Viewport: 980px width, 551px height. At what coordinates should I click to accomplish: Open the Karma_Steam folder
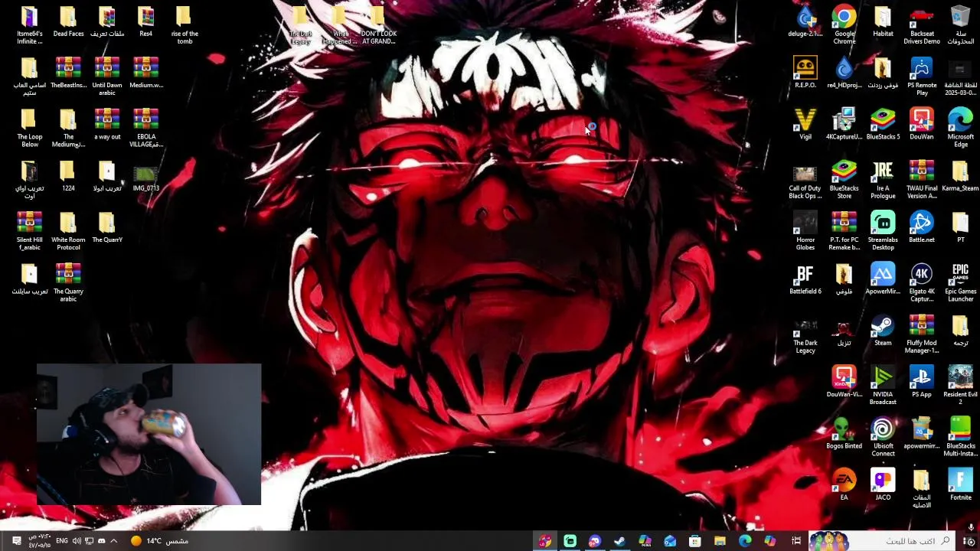pos(960,177)
